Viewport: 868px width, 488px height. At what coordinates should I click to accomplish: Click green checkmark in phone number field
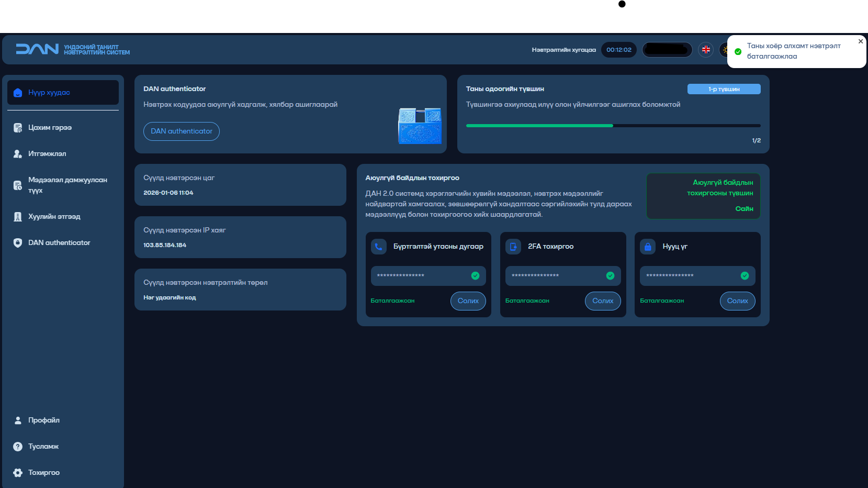[476, 276]
